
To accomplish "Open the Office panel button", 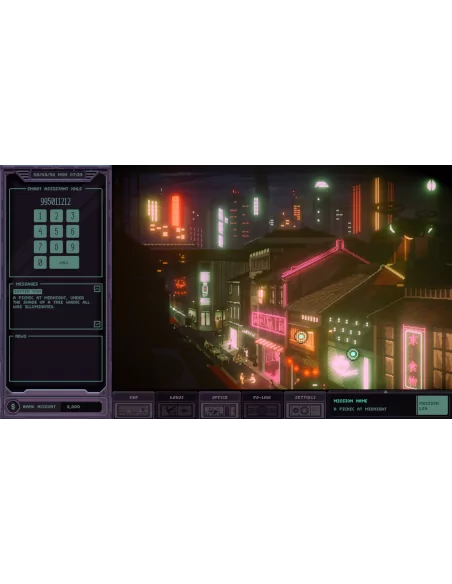I will 219,406.
